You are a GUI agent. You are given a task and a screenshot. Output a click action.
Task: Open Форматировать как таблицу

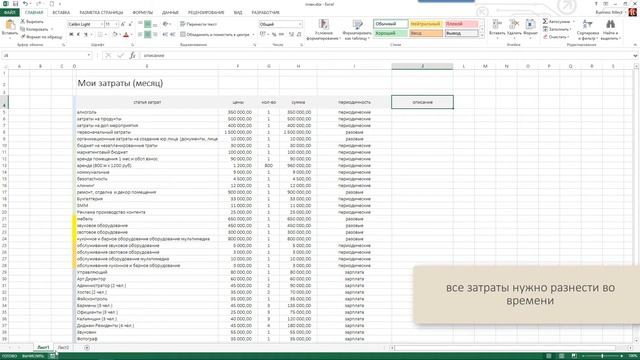click(x=357, y=30)
